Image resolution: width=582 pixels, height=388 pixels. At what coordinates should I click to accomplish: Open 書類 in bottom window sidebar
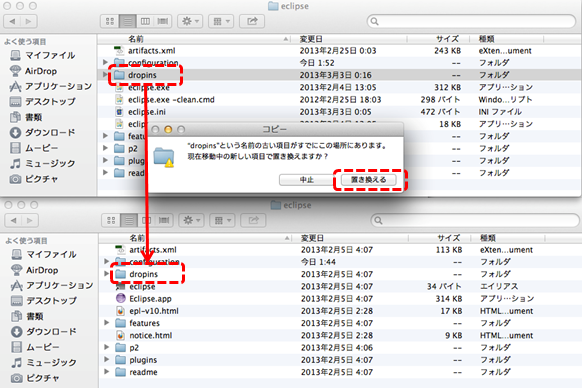[x=27, y=316]
